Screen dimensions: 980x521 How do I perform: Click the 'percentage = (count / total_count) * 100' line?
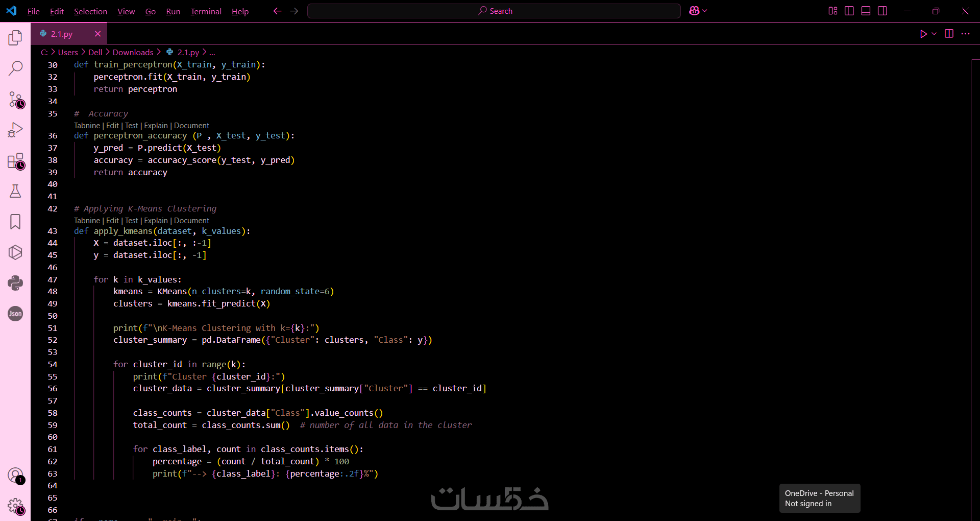251,462
